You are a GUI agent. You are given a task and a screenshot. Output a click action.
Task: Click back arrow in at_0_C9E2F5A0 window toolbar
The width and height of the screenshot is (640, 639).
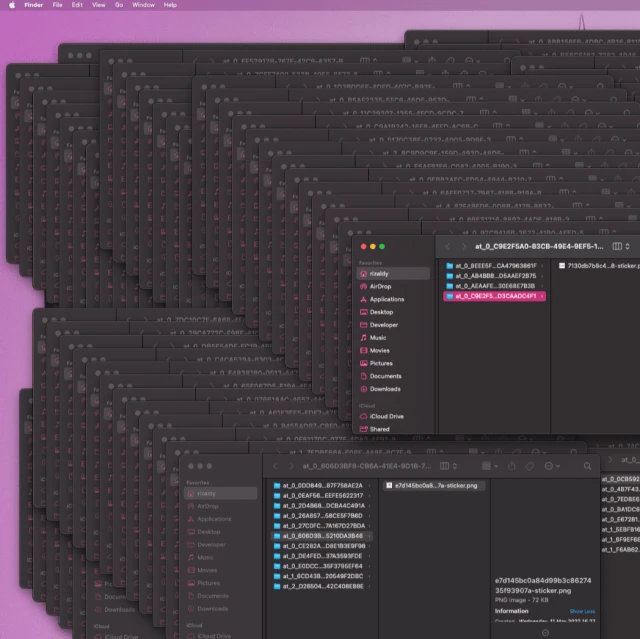tap(448, 246)
